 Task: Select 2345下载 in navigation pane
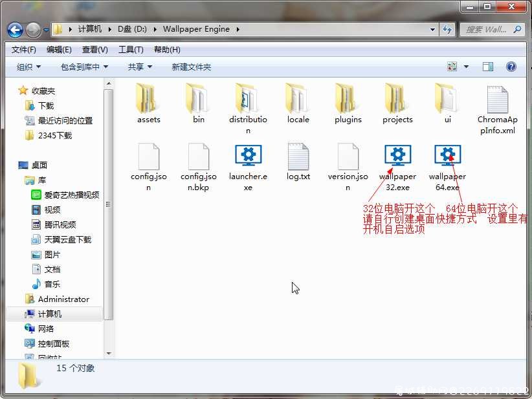click(49, 136)
